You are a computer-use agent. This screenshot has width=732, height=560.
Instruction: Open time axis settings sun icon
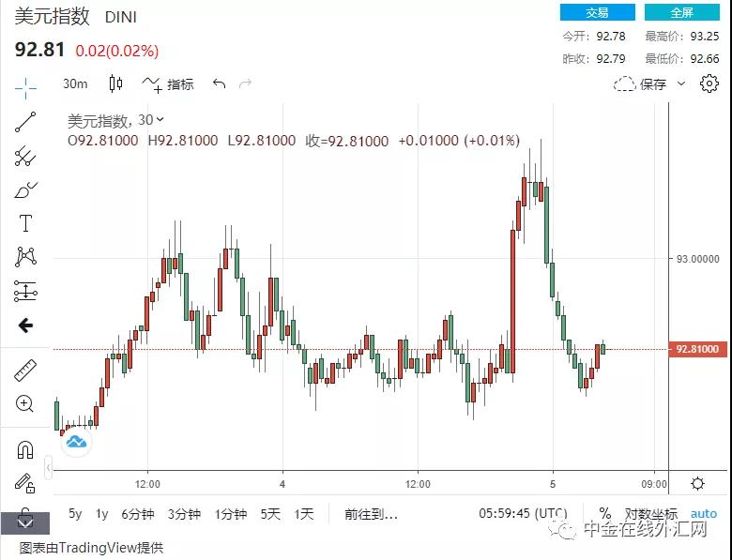(698, 483)
